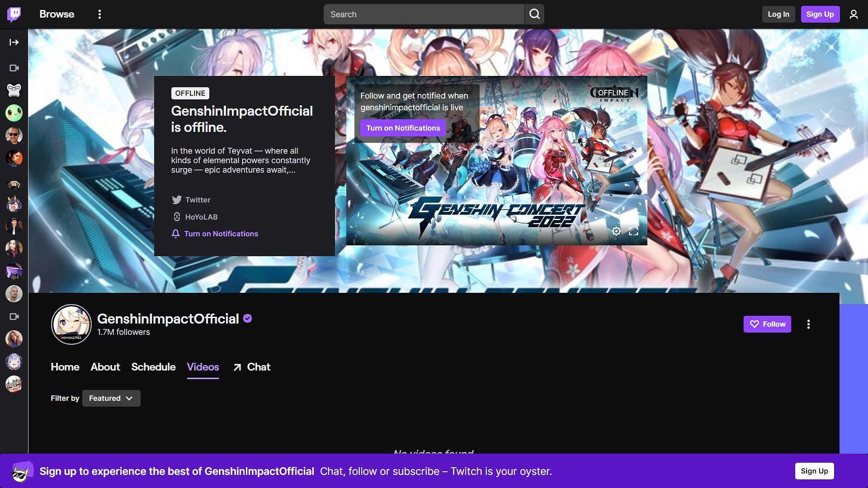Open the pug dog channel avatar
This screenshot has height=488, width=868.
pyautogui.click(x=14, y=184)
